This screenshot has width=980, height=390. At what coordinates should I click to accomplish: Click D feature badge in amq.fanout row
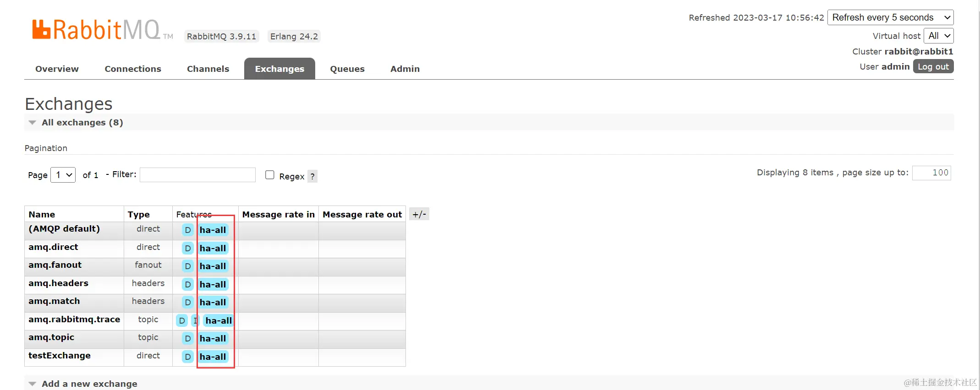point(187,266)
